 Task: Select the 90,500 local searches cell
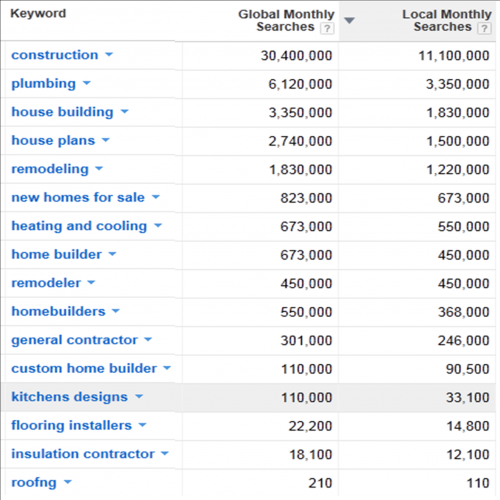click(468, 369)
